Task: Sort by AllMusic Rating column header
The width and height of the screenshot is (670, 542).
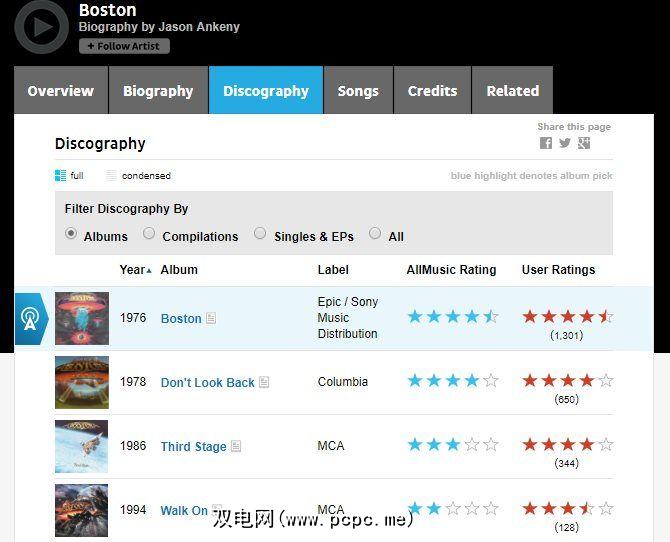Action: coord(451,270)
